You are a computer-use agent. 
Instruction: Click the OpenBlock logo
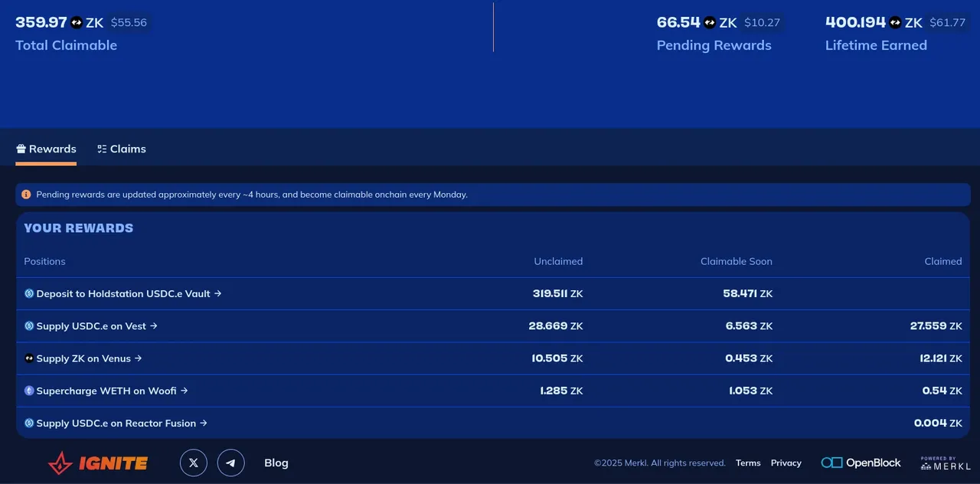[x=861, y=463]
